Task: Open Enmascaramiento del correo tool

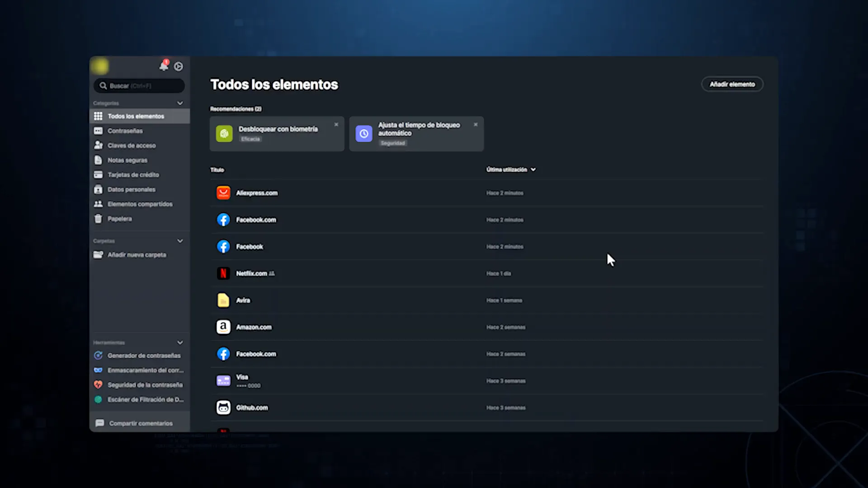Action: click(140, 370)
